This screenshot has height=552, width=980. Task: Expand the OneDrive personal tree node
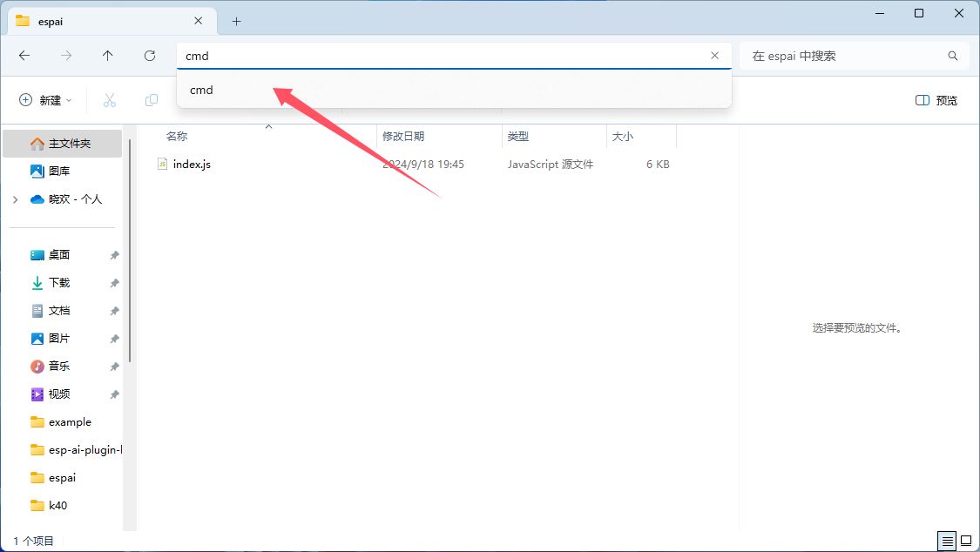(16, 199)
